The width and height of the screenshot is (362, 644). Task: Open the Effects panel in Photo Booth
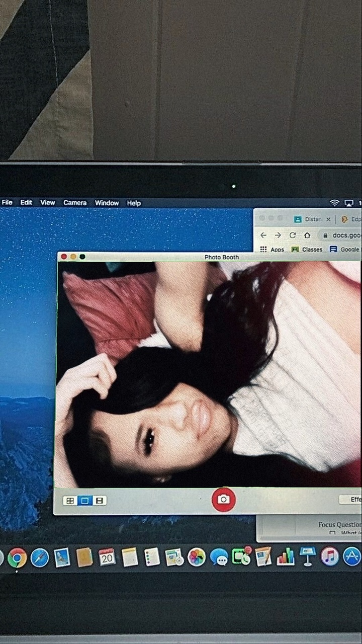point(353,500)
